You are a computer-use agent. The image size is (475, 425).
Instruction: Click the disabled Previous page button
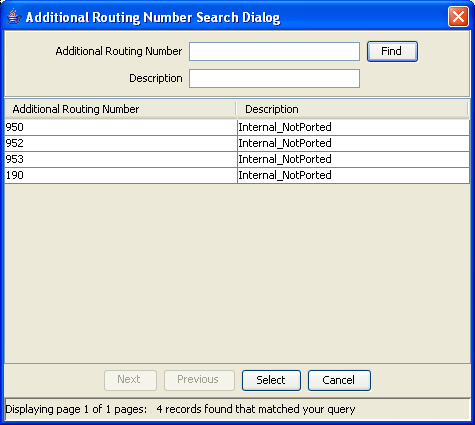[199, 380]
